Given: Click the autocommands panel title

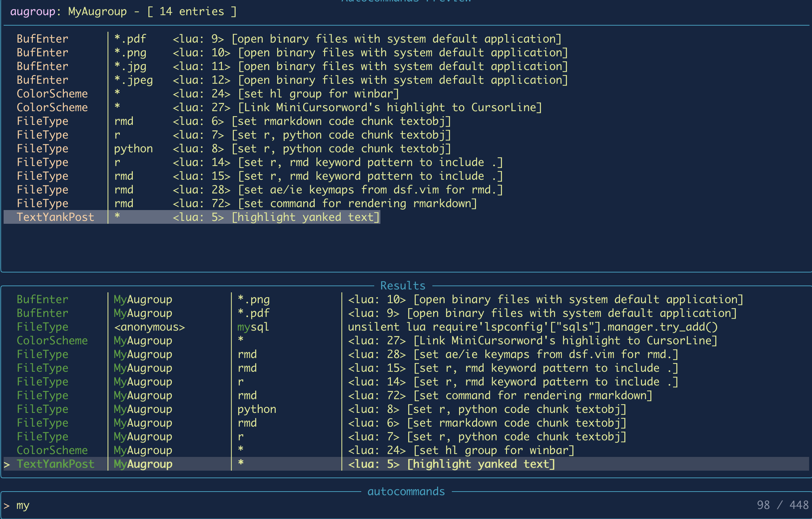Looking at the screenshot, I should (406, 491).
